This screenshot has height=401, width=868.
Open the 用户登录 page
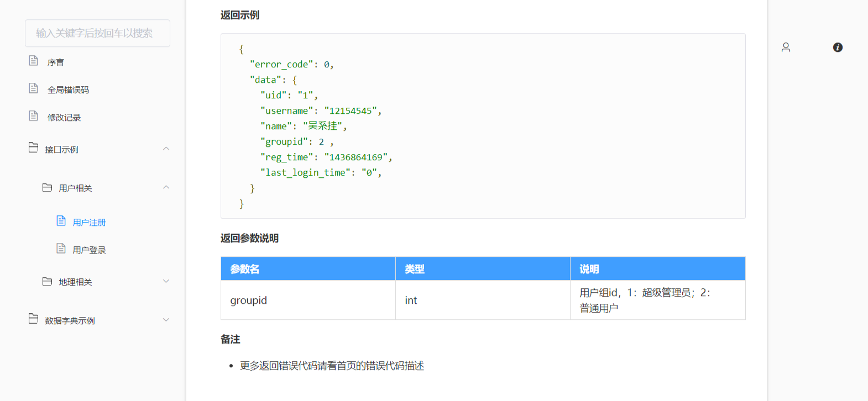point(89,250)
